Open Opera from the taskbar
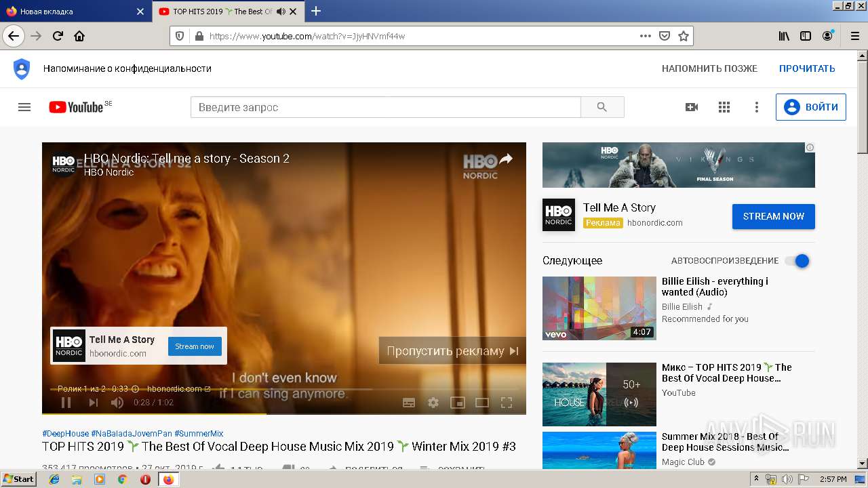868x488 pixels. click(x=145, y=479)
